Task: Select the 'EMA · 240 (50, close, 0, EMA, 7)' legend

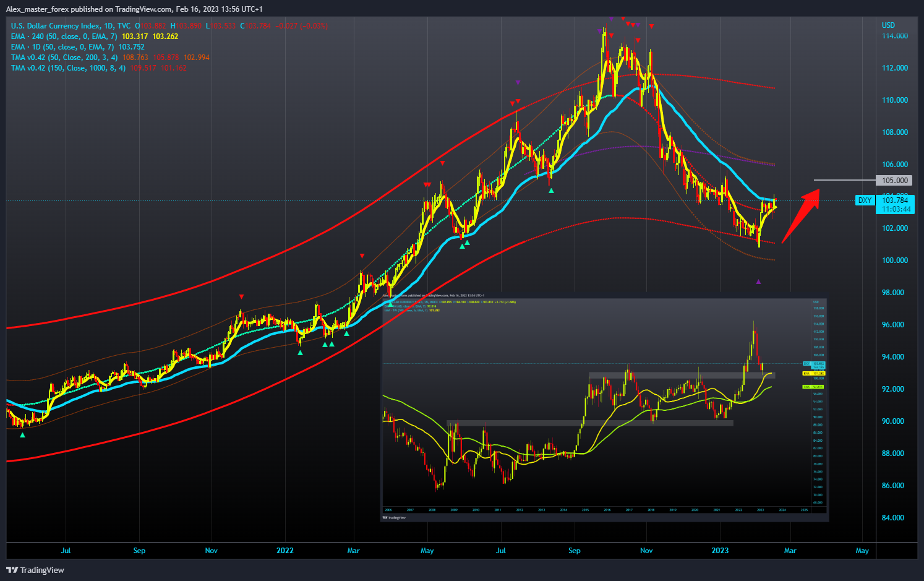Action: pyautogui.click(x=64, y=37)
